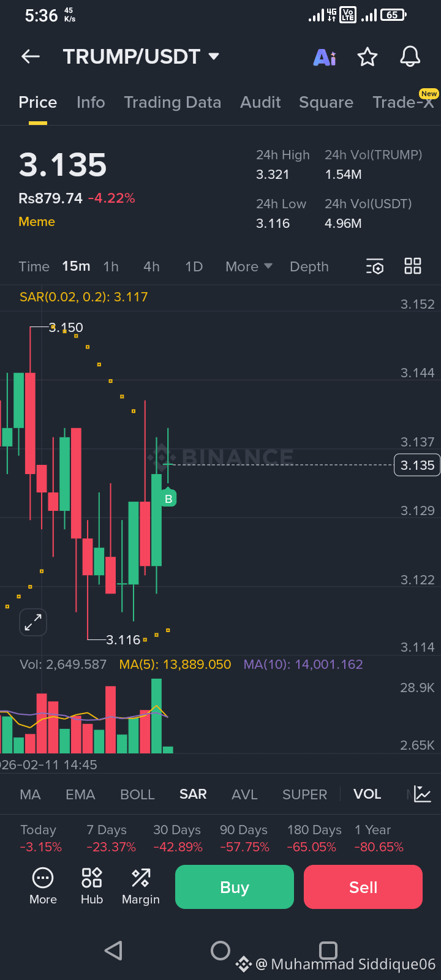Tap the green Buy button
Viewport: 441px width, 980px height.
235,887
